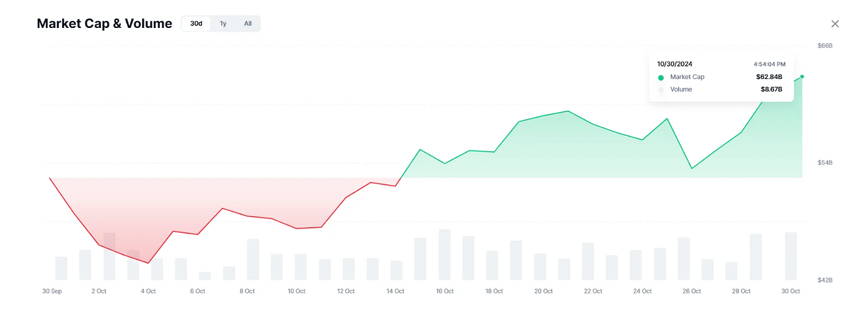Click the $8.67B Volume value
Viewport: 868px width, 324px height.
(771, 89)
